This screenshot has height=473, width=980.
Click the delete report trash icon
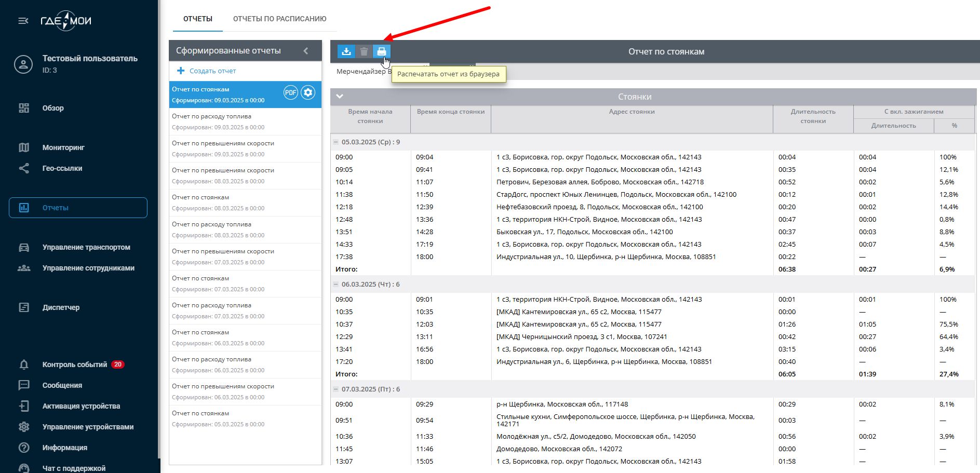pos(364,51)
